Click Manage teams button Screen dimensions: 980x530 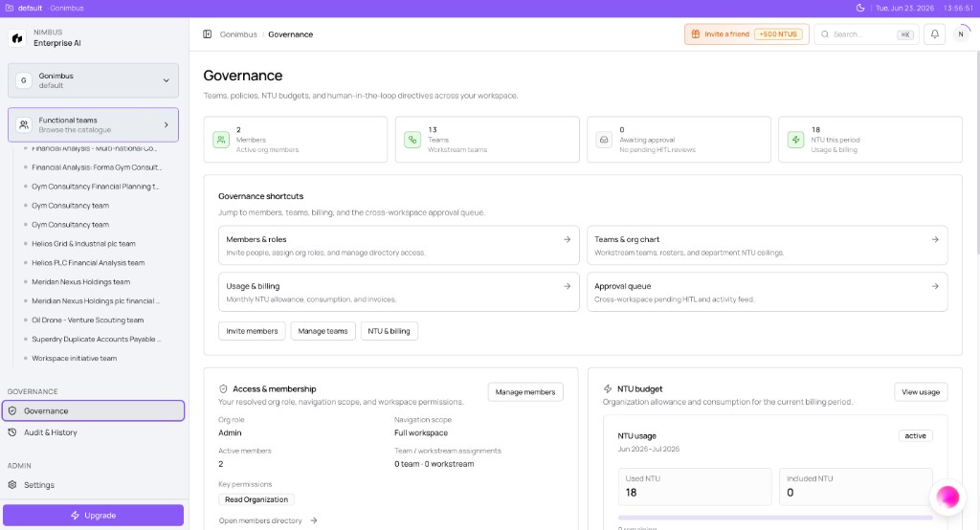(x=323, y=331)
